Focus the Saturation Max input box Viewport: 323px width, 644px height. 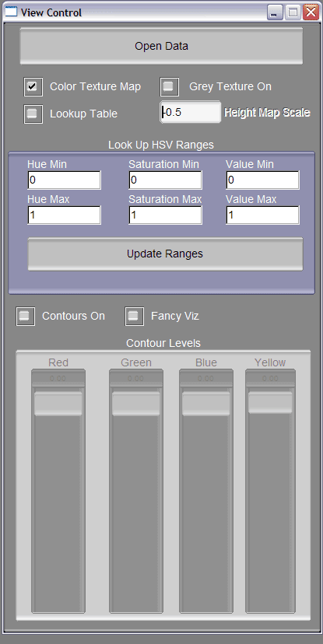tap(165, 215)
